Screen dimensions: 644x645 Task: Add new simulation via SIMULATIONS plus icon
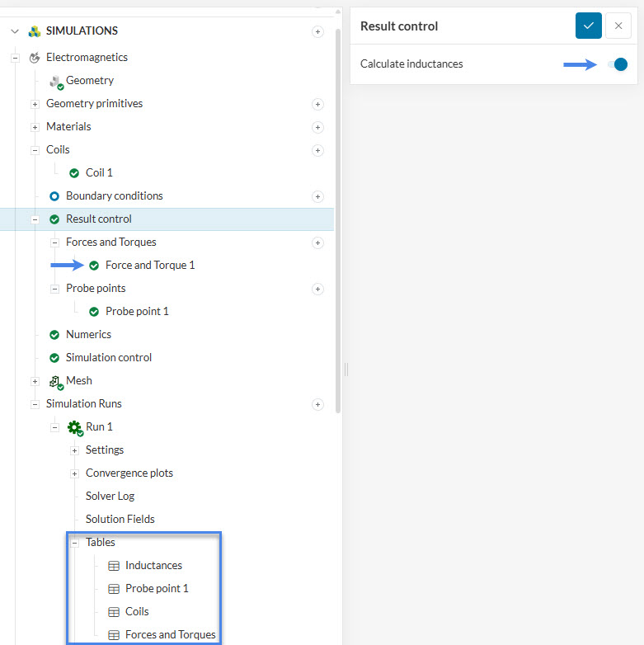click(x=317, y=31)
